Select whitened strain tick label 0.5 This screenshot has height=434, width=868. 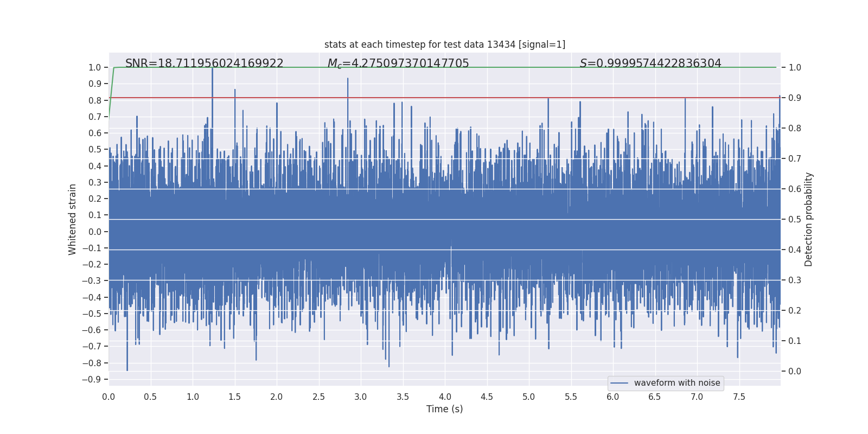(x=95, y=150)
